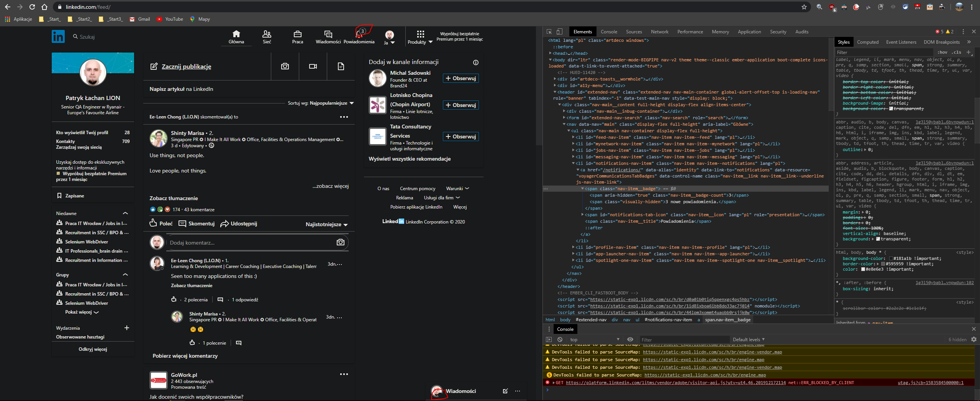Toggle console live expression eye icon
The height and width of the screenshot is (401, 980).
tap(630, 339)
